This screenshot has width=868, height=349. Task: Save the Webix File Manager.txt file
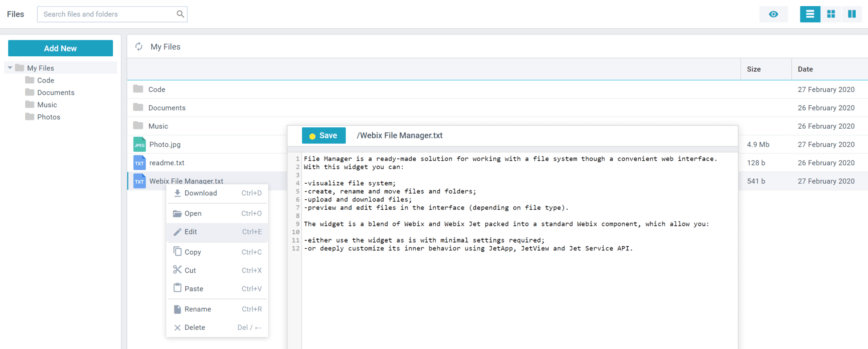tap(324, 136)
